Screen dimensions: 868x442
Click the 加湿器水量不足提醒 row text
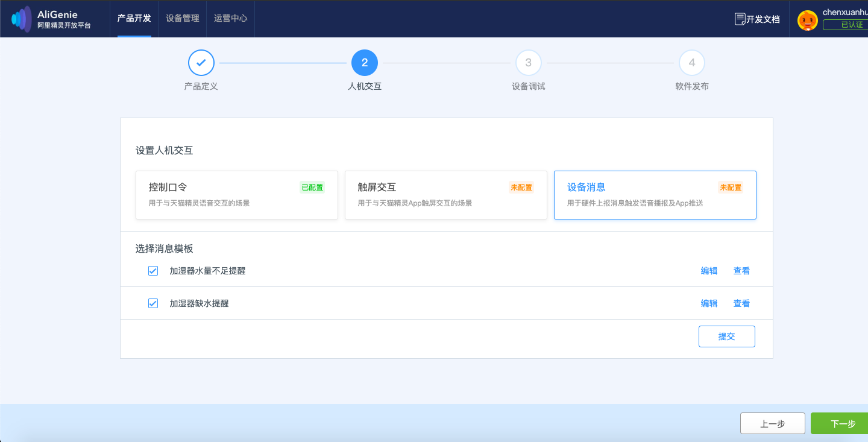(x=207, y=271)
